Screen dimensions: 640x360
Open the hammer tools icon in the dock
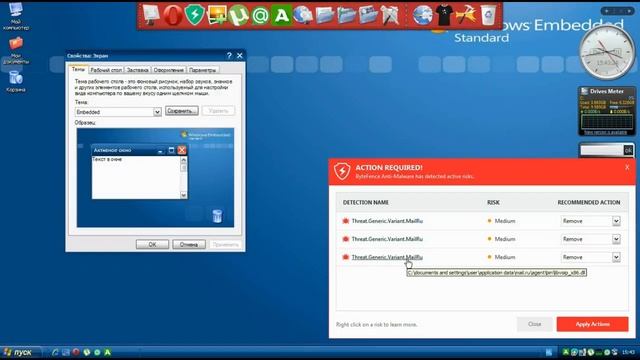tap(466, 16)
